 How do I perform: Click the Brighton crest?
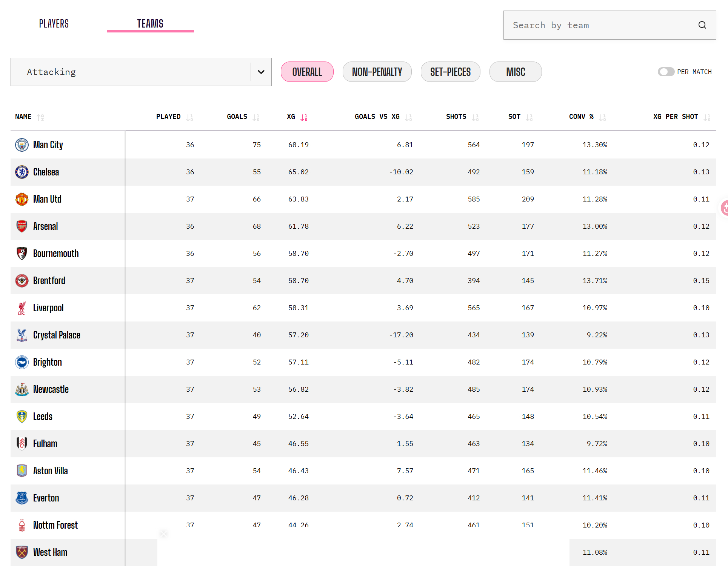pyautogui.click(x=22, y=362)
